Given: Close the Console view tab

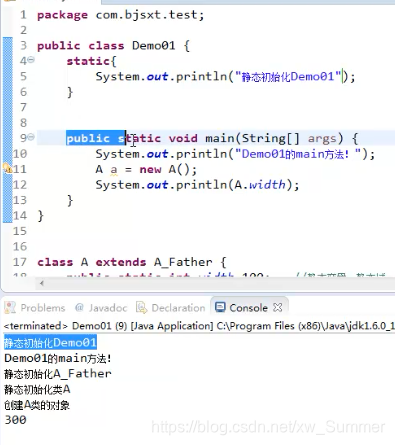Looking at the screenshot, I should (277, 307).
